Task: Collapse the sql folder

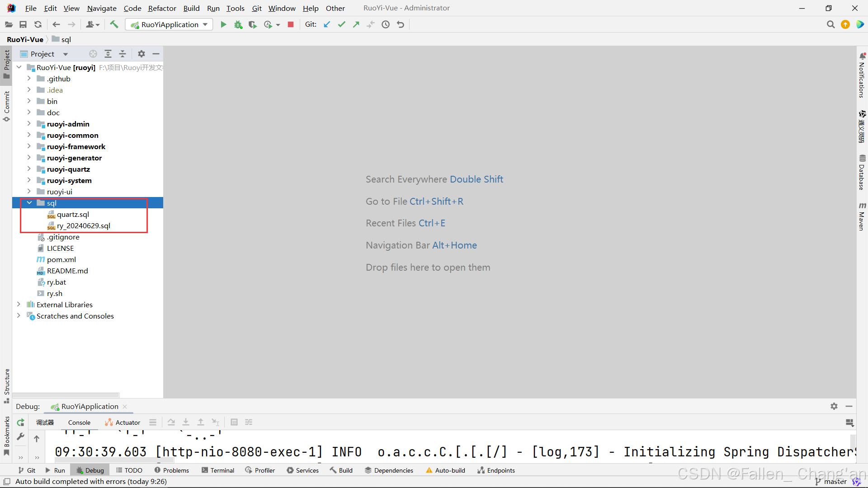Action: click(29, 203)
